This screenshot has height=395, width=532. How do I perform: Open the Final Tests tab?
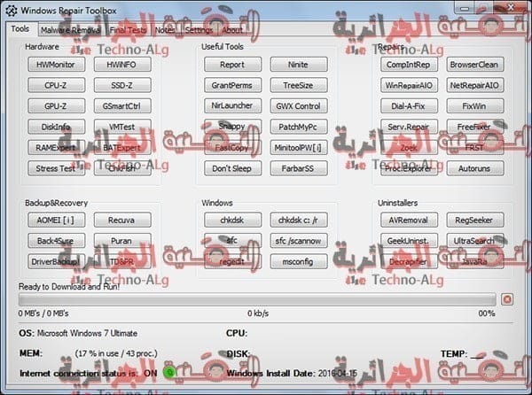pyautogui.click(x=128, y=30)
